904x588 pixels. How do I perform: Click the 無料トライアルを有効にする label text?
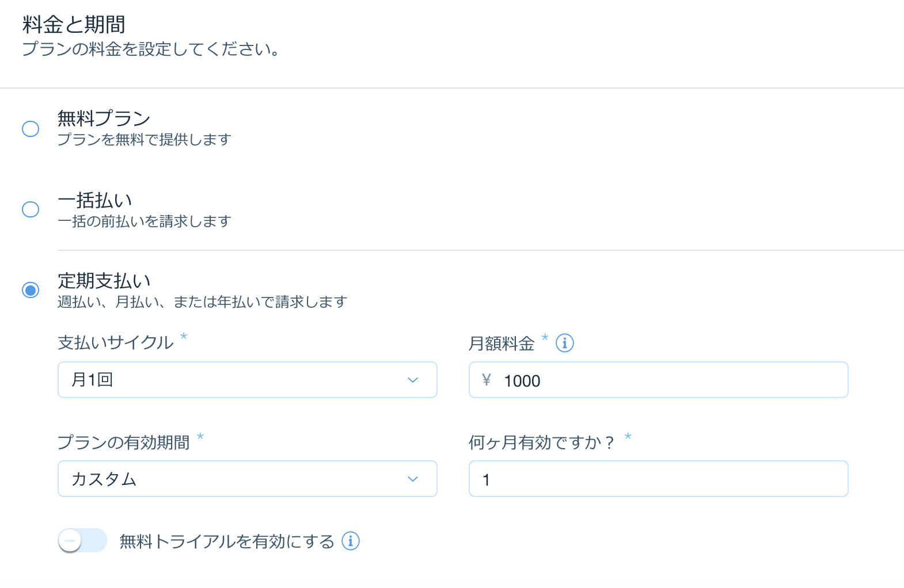pyautogui.click(x=227, y=541)
